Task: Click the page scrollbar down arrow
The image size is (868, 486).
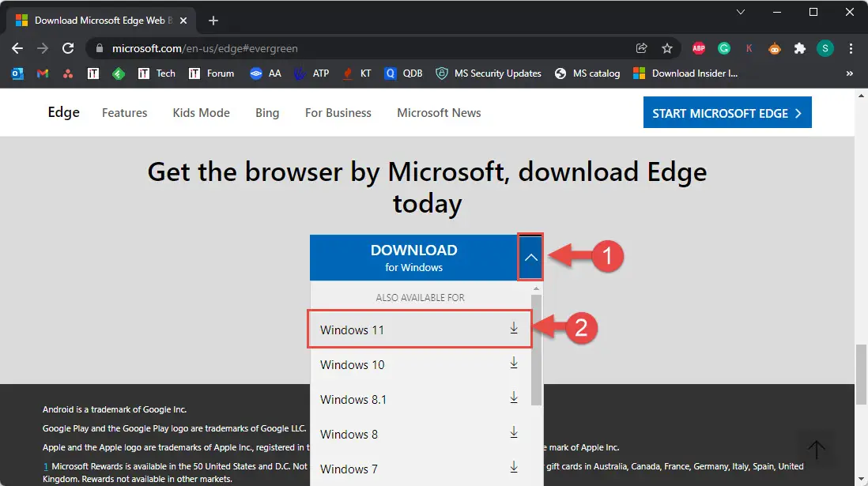Action: tap(861, 480)
